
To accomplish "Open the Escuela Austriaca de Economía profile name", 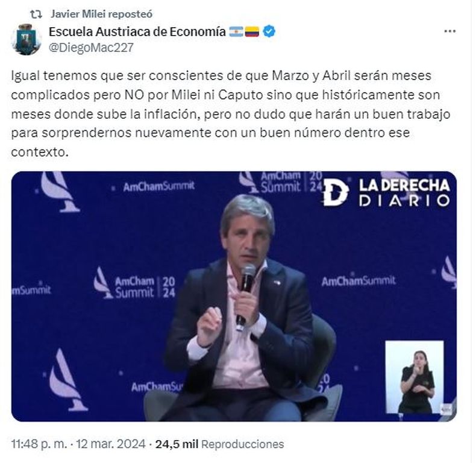I will (137, 31).
